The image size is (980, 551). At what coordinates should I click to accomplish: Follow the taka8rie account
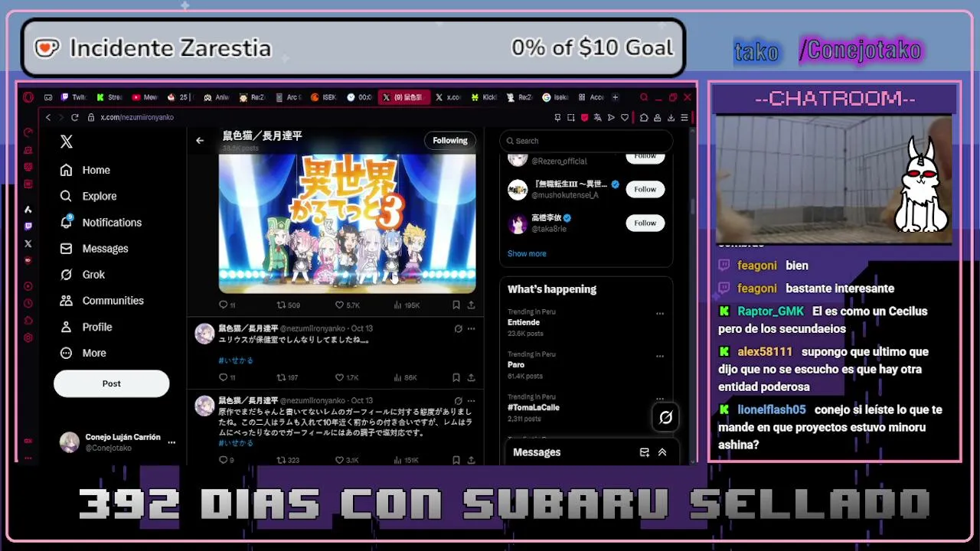click(645, 223)
